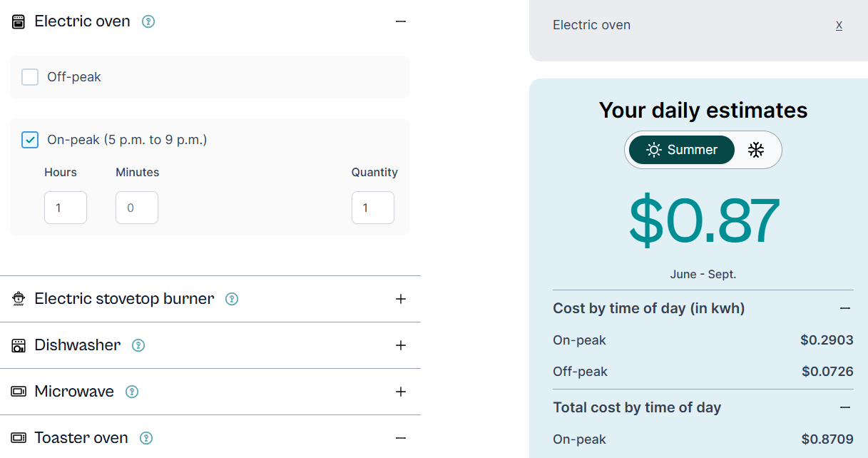Viewport: 868px width, 458px height.
Task: Switch to the winter snowflake season
Action: [x=756, y=150]
